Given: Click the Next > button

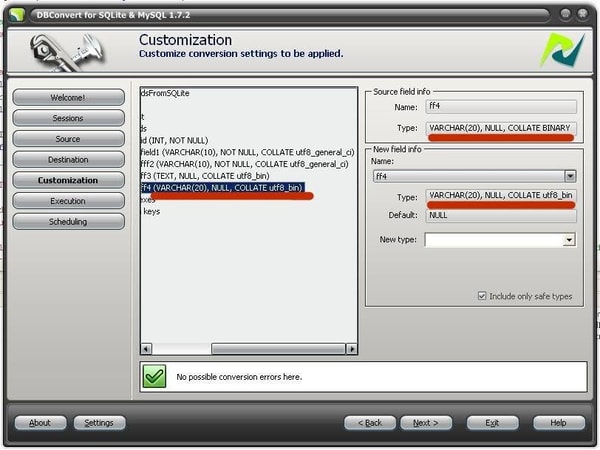Looking at the screenshot, I should tap(426, 423).
